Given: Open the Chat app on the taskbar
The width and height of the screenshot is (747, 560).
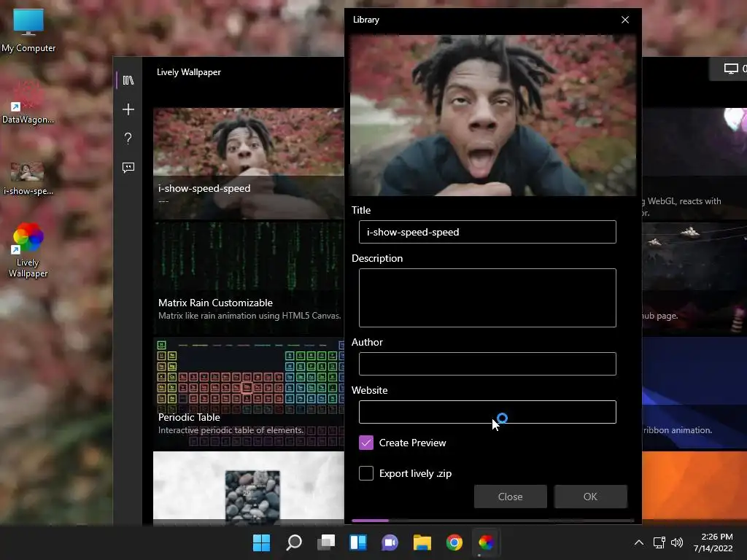Looking at the screenshot, I should pyautogui.click(x=390, y=542).
